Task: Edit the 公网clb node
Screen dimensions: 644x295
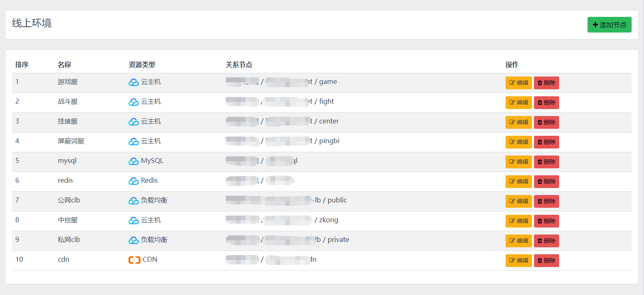Action: click(518, 201)
